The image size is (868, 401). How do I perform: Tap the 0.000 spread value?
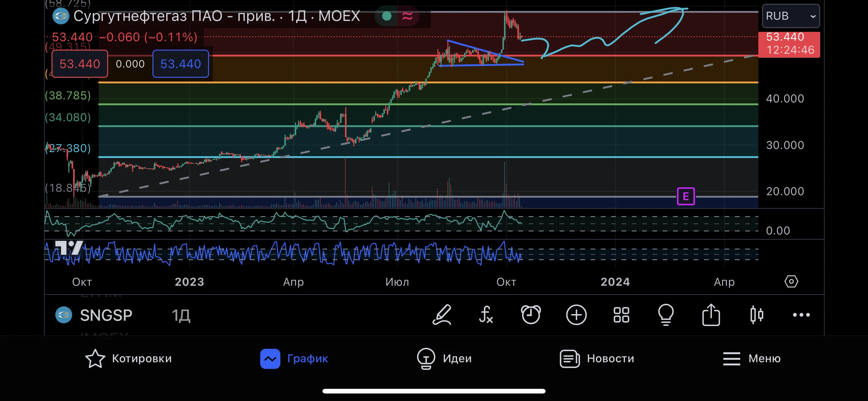click(x=130, y=64)
